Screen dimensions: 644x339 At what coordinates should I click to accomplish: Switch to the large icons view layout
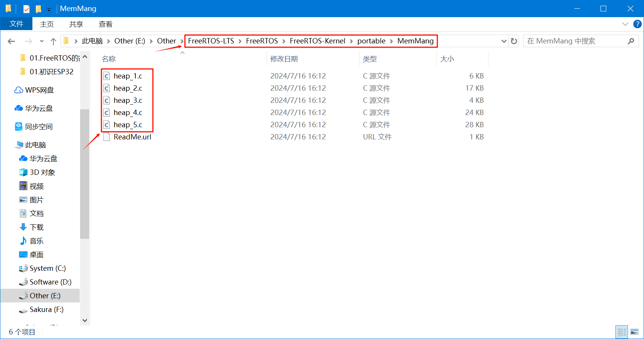(634, 332)
